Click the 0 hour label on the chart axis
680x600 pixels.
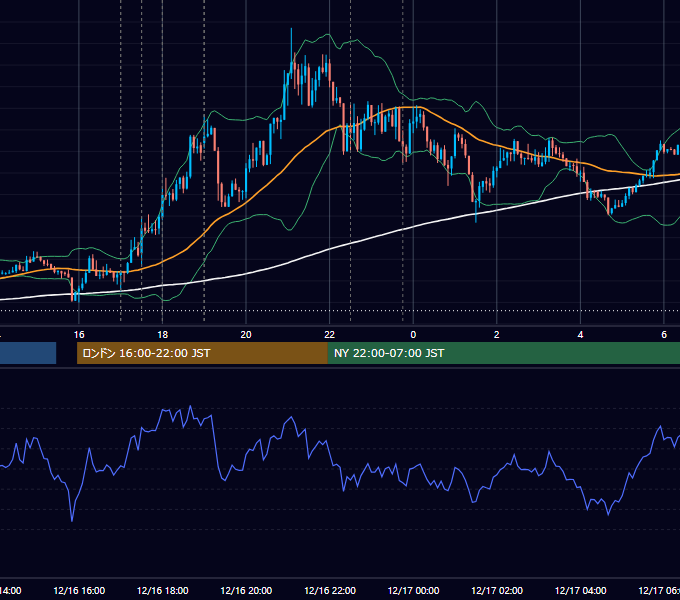413,335
